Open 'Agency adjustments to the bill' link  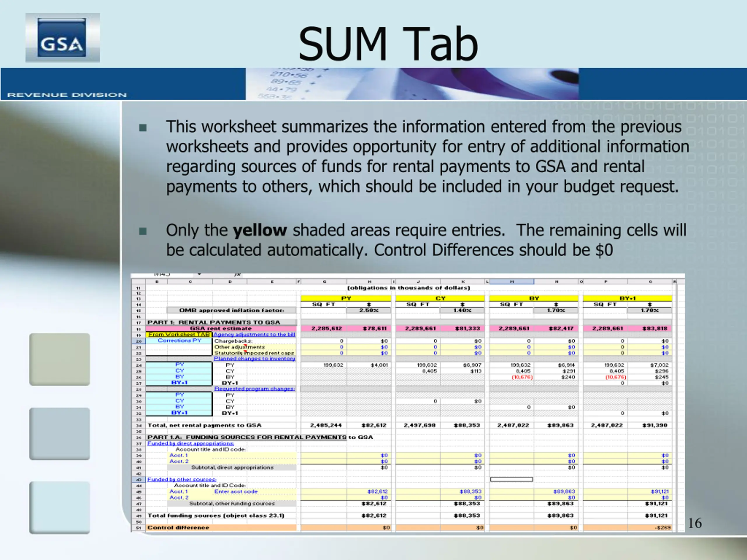254,335
